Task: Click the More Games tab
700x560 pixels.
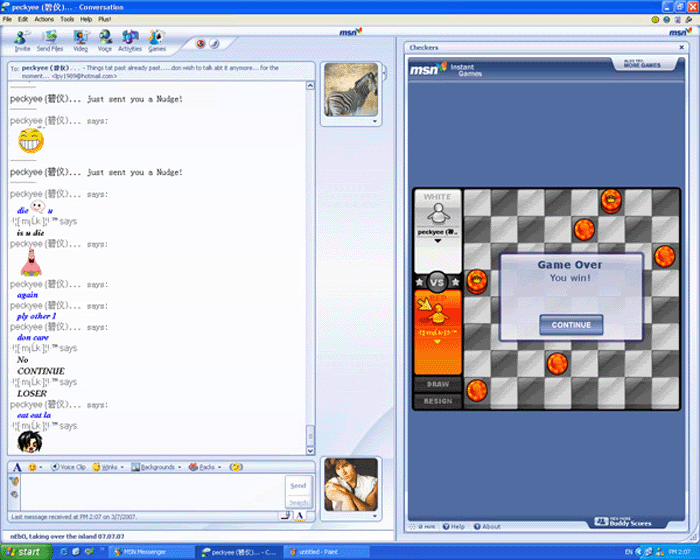Action: click(642, 64)
